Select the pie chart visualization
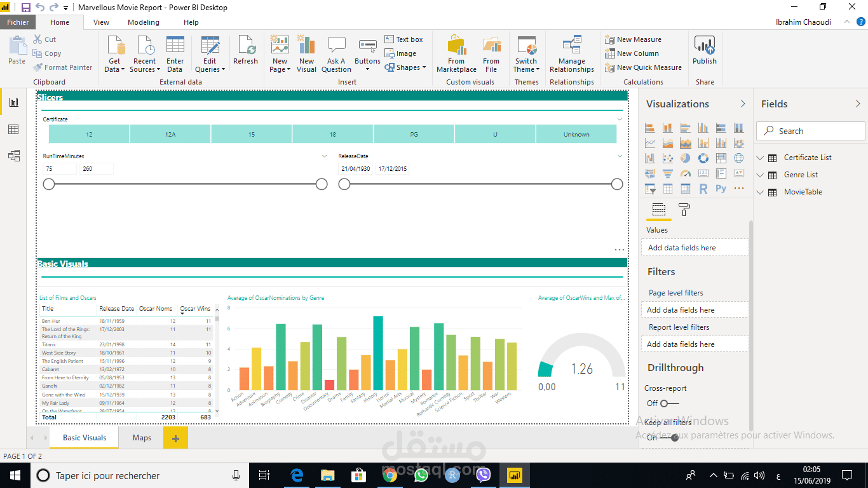Image resolution: width=868 pixels, height=488 pixels. click(686, 158)
